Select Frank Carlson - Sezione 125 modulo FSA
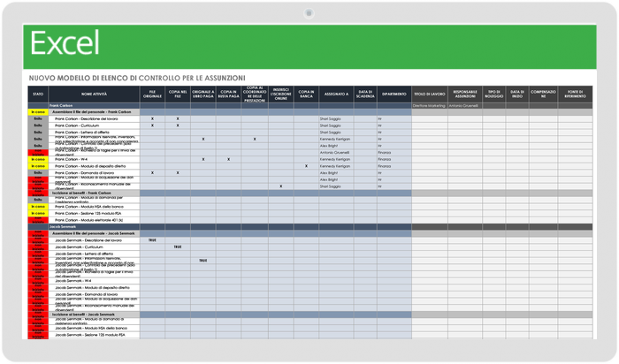Screen dimensions: 619x364 [94, 213]
